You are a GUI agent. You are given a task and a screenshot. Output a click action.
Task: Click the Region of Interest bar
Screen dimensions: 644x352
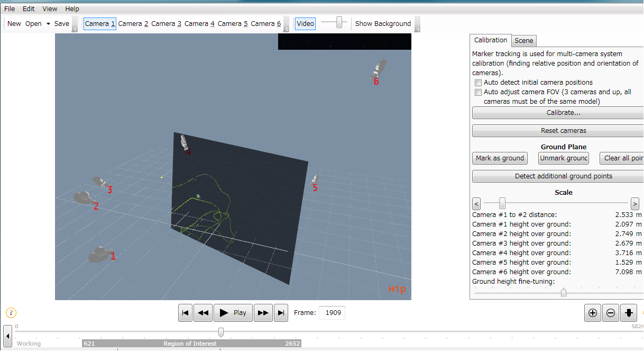pyautogui.click(x=191, y=344)
